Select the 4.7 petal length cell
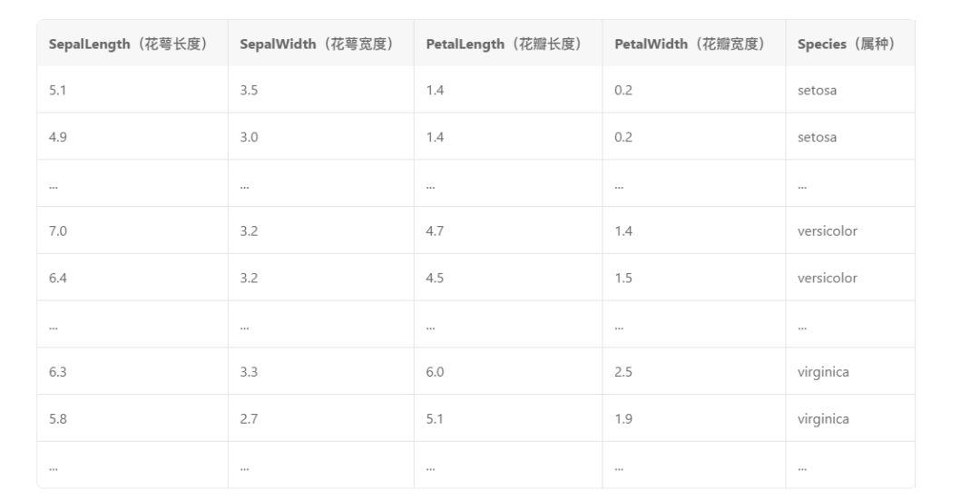980x500 pixels. point(435,231)
